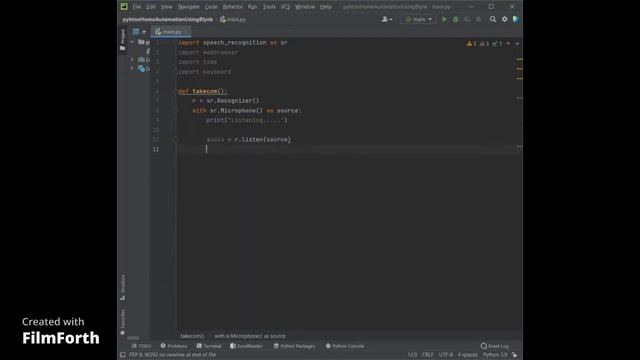Open the View menu

click(166, 7)
